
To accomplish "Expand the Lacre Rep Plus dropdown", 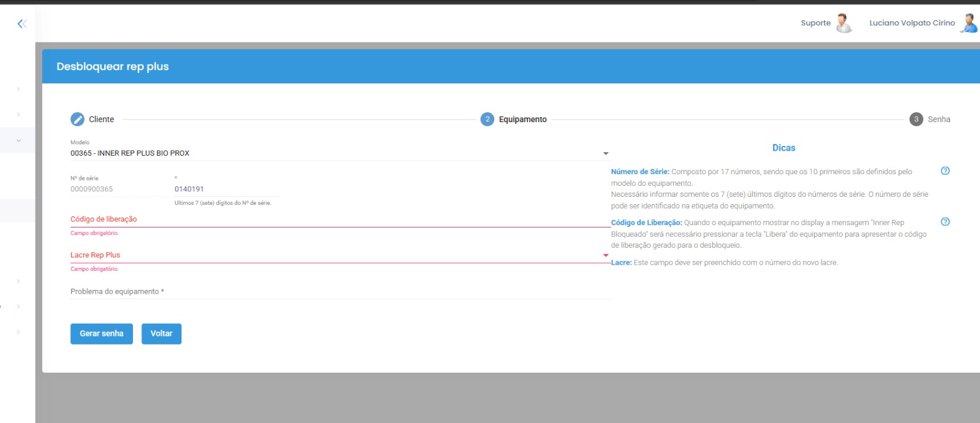I will 605,255.
